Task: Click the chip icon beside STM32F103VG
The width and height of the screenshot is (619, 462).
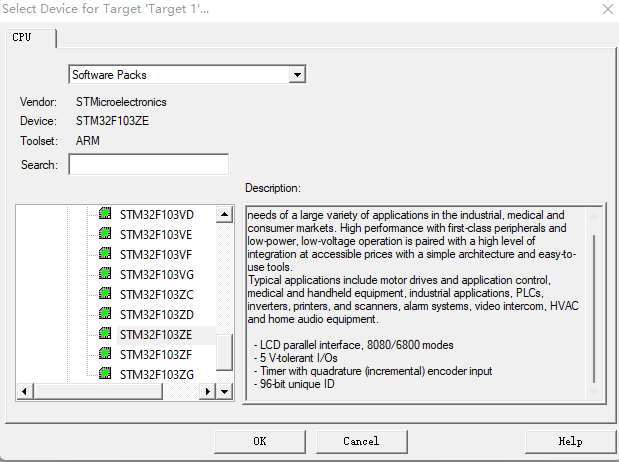Action: [105, 273]
